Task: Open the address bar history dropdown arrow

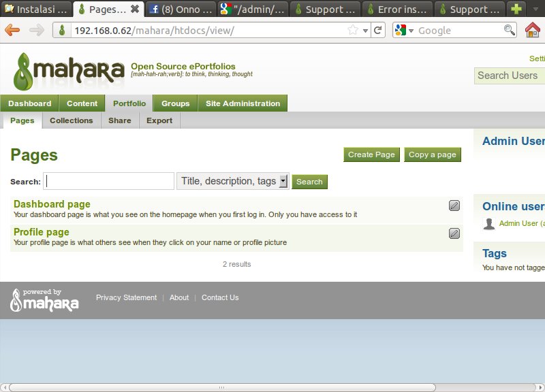Action: point(365,31)
